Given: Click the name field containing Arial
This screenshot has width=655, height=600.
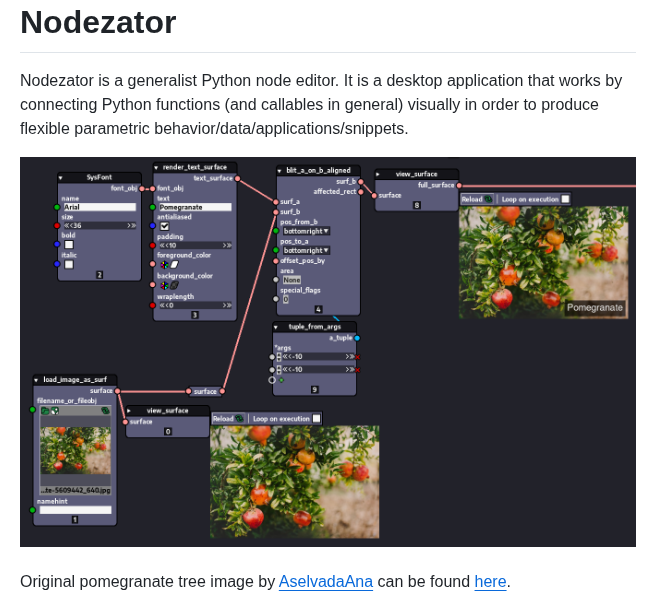Looking at the screenshot, I should click(x=99, y=207).
